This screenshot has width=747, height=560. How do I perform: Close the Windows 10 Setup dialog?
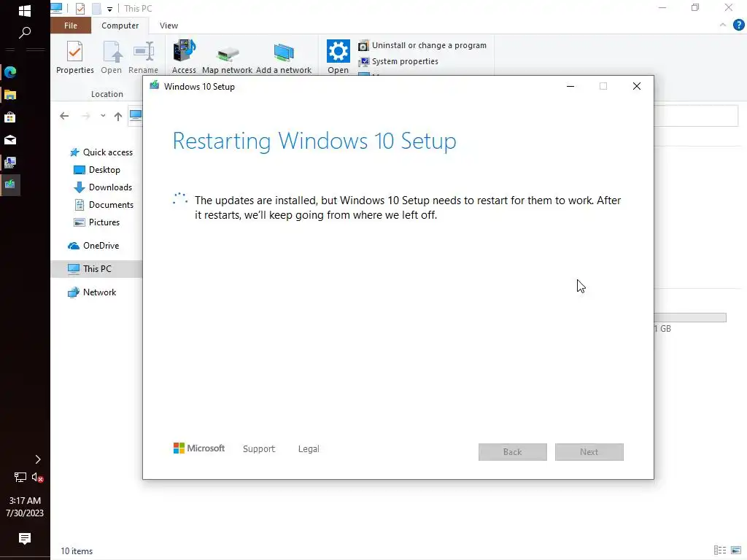(636, 86)
